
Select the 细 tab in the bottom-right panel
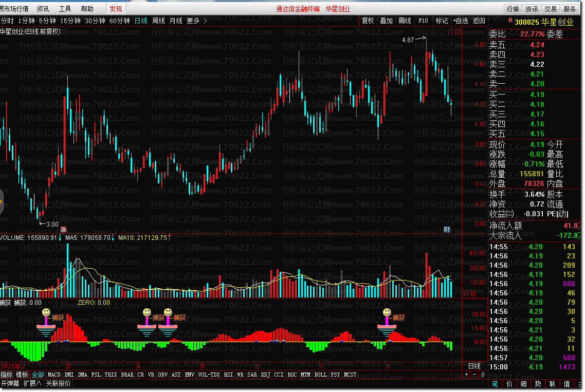pyautogui.click(x=523, y=384)
